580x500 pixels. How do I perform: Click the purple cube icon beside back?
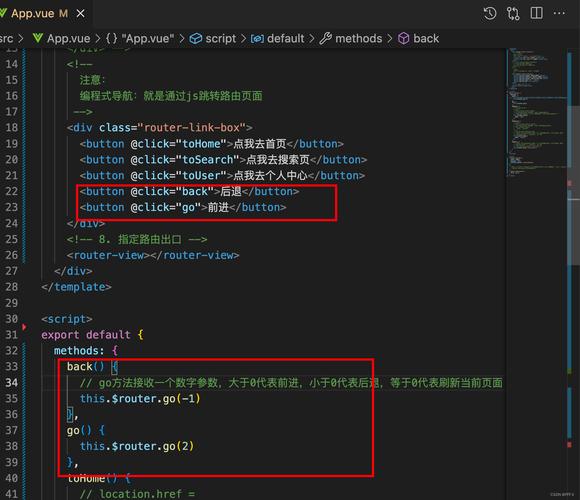(x=404, y=38)
